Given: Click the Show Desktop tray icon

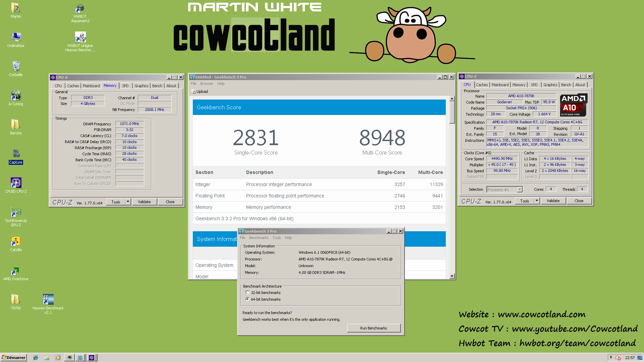Looking at the screenshot, I should (x=640, y=358).
